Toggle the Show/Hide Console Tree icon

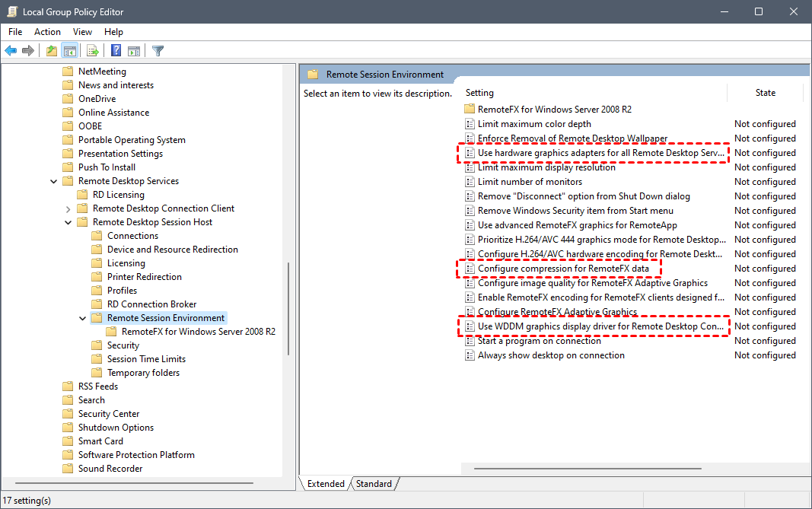coord(69,51)
